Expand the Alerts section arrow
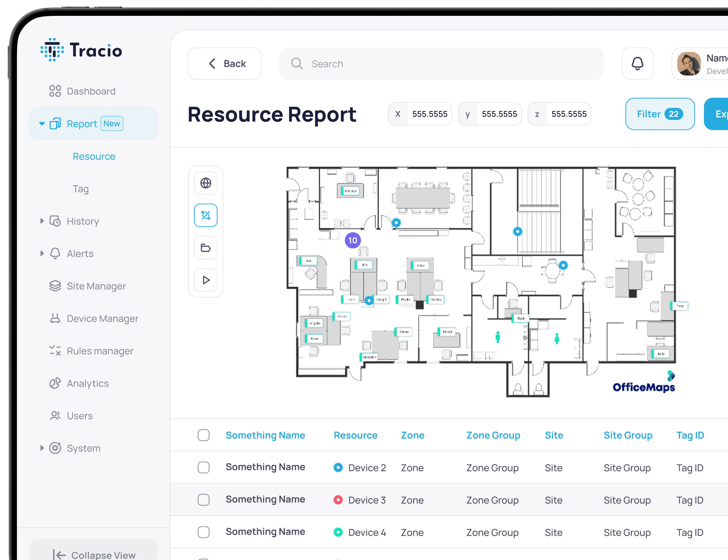 42,254
